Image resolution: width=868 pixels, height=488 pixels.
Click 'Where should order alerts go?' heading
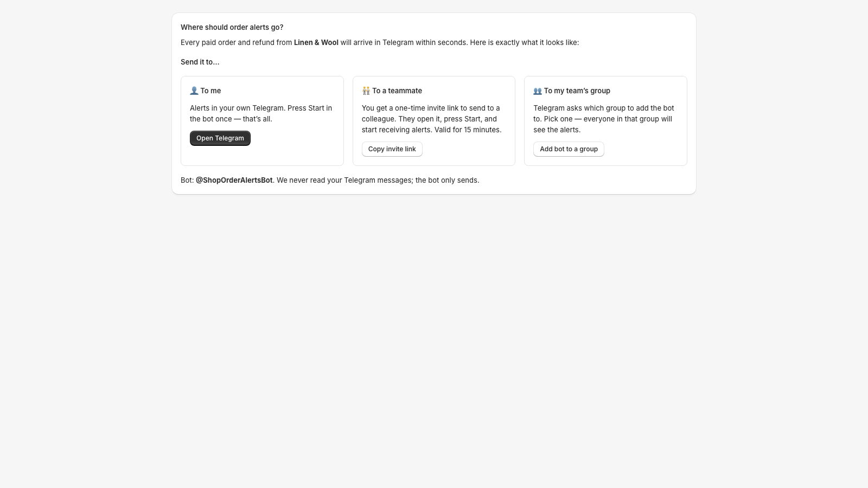point(232,27)
